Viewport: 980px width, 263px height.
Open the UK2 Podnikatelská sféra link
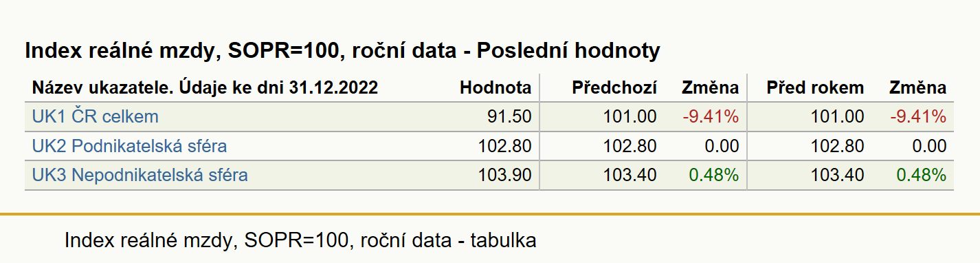[129, 146]
